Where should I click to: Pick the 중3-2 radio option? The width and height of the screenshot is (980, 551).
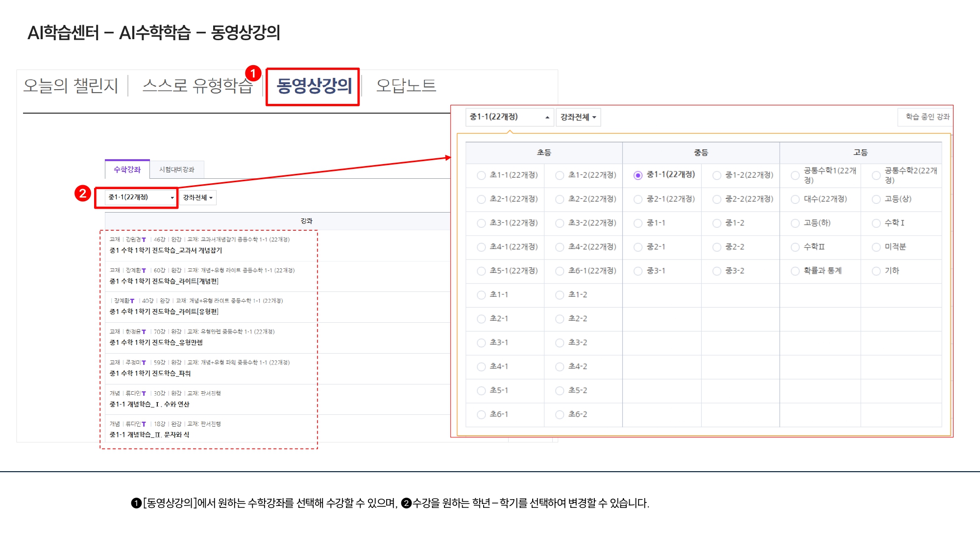pos(716,271)
